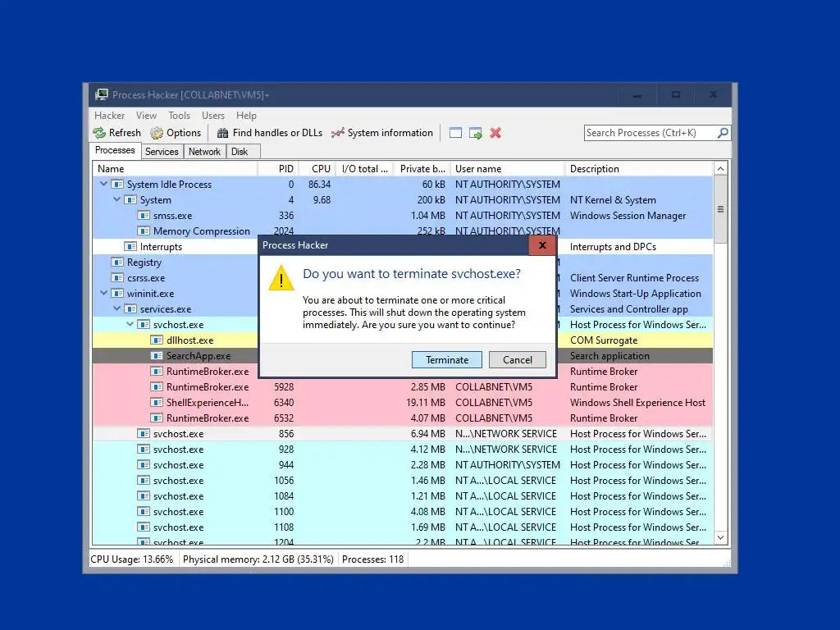Click the Memory Compression process icon

[x=144, y=231]
